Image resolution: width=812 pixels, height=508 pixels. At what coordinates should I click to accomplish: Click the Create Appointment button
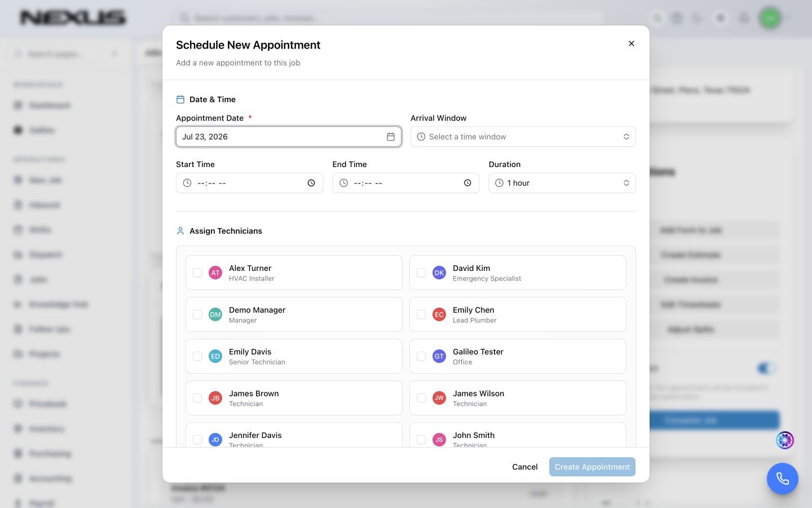(x=592, y=467)
